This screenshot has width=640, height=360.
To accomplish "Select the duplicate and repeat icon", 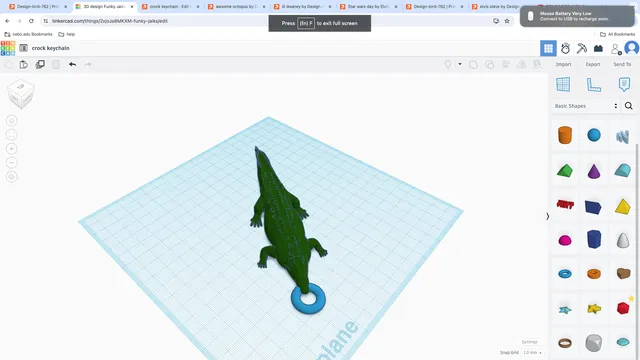I will 40,64.
